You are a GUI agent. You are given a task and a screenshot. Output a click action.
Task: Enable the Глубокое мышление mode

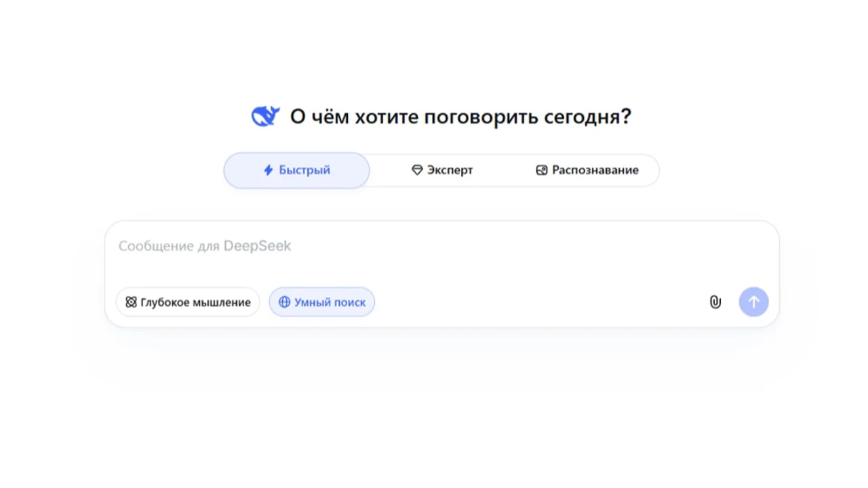188,302
